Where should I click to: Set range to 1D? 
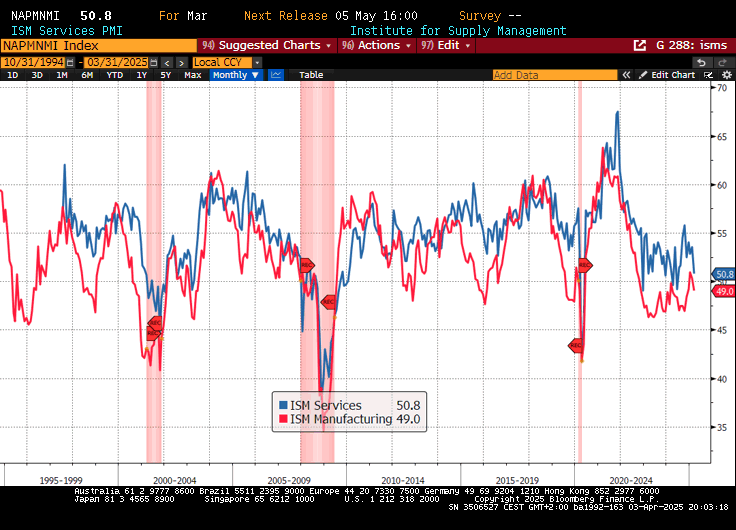pyautogui.click(x=13, y=75)
